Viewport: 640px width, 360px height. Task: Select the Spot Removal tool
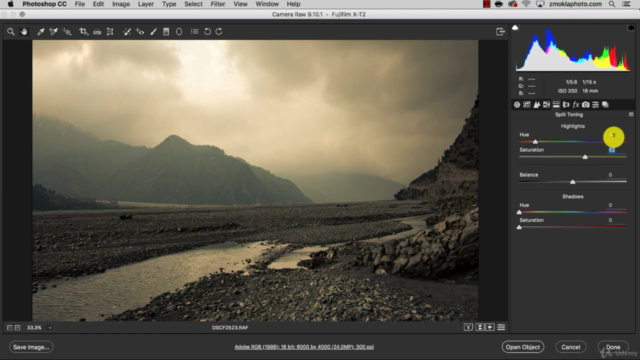point(127,31)
